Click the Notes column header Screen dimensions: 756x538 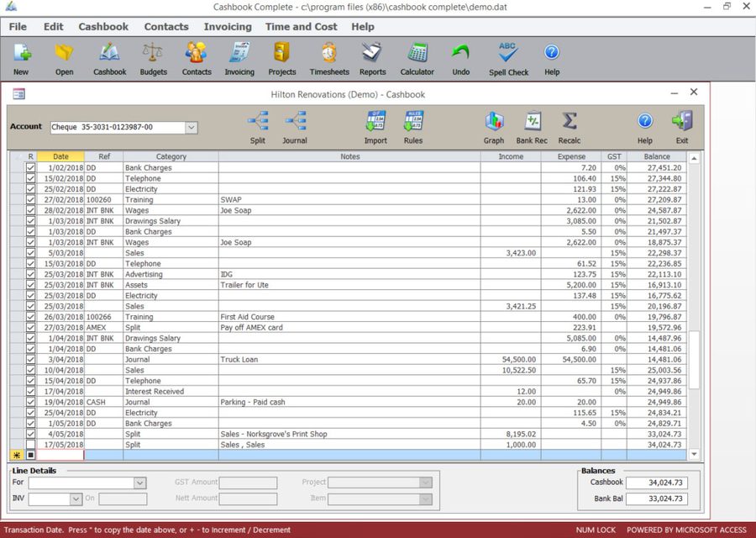click(349, 156)
